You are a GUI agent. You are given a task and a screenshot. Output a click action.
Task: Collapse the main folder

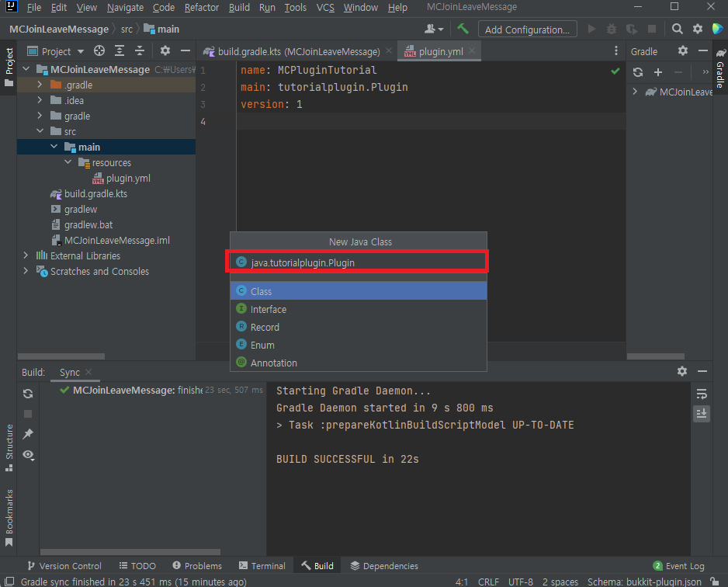(x=54, y=147)
